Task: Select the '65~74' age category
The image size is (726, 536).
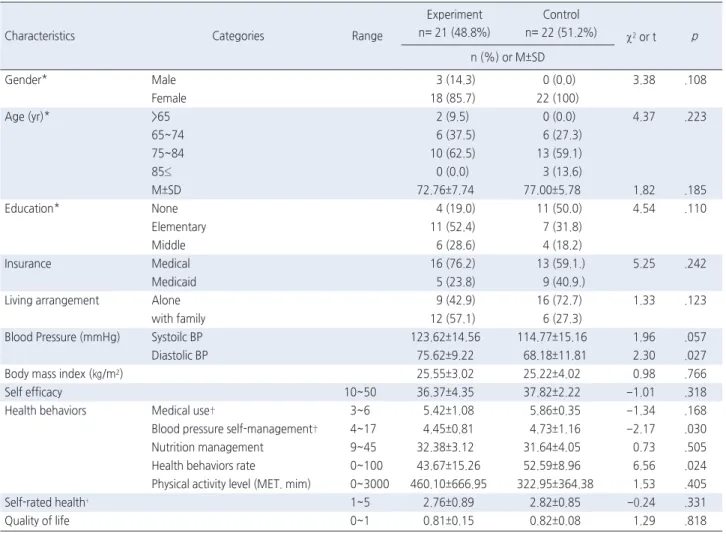Action: pyautogui.click(x=168, y=135)
